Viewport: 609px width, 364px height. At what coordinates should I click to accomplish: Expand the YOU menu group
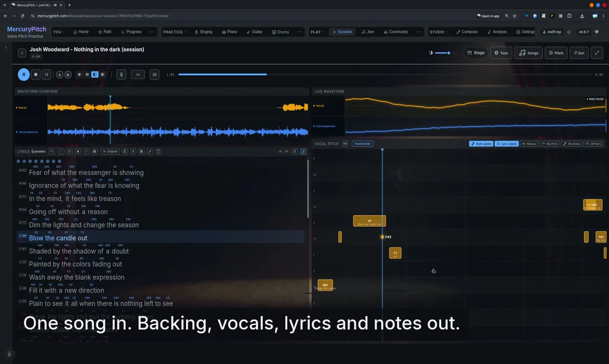coord(59,32)
